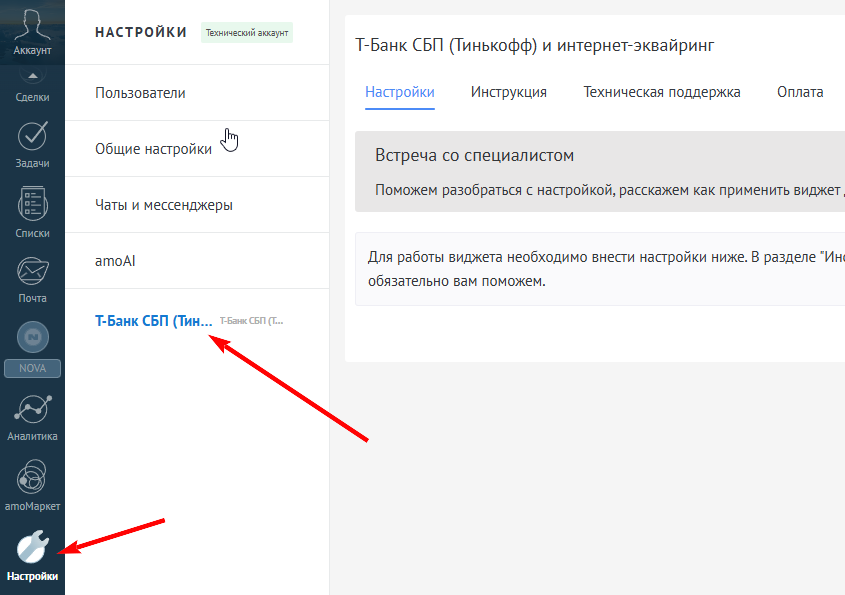This screenshot has height=595, width=845.
Task: Open the Задачи checkmark icon
Action: coord(32,137)
